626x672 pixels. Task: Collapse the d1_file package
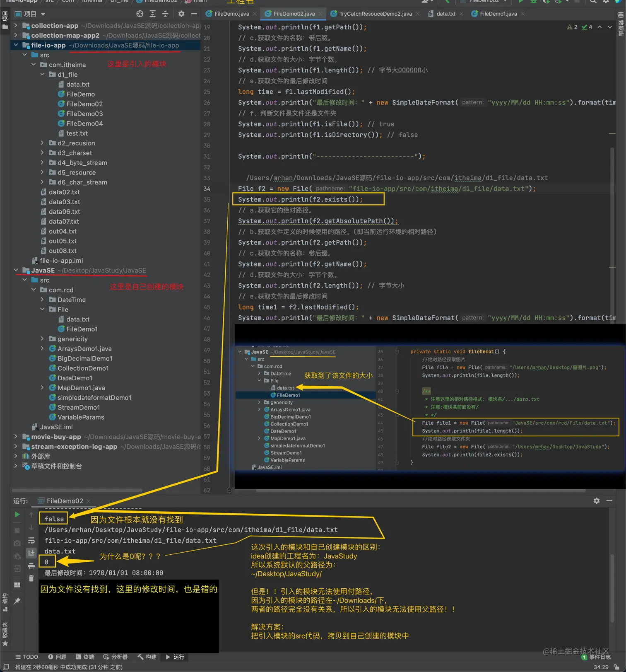click(42, 74)
